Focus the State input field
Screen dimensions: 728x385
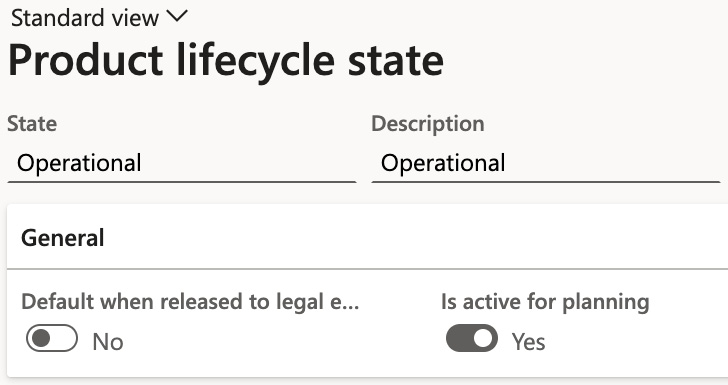coord(182,163)
